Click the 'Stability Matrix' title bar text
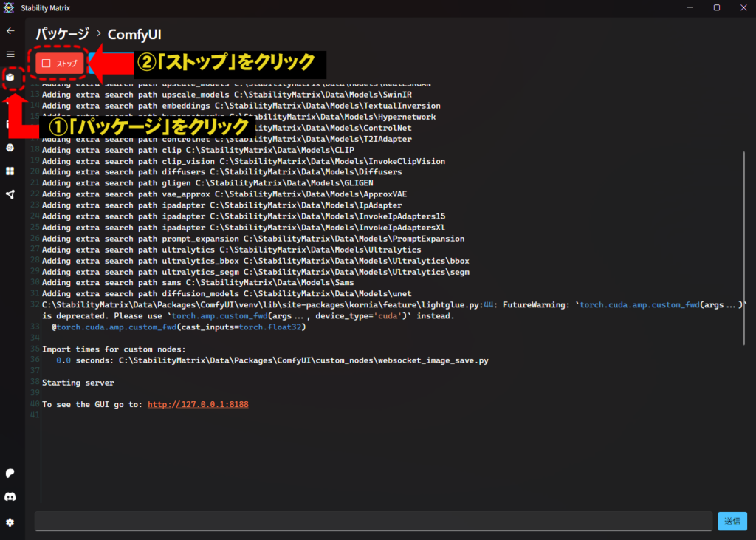 [x=45, y=8]
